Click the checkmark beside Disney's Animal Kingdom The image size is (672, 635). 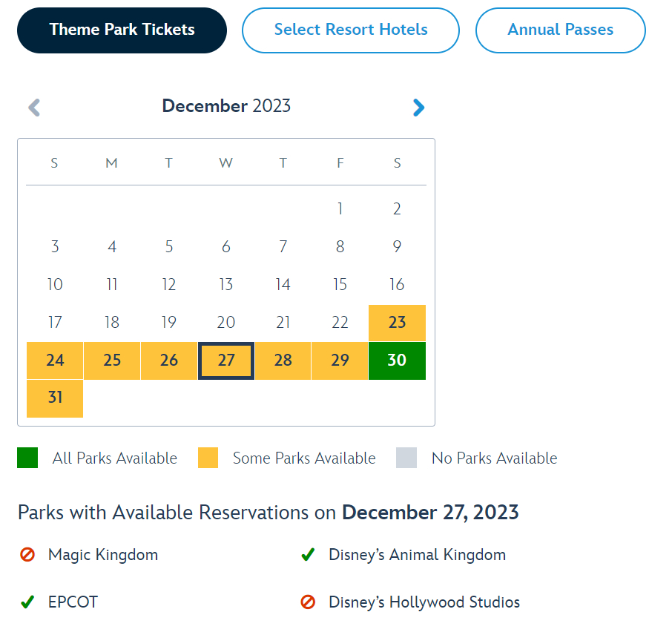(x=308, y=555)
